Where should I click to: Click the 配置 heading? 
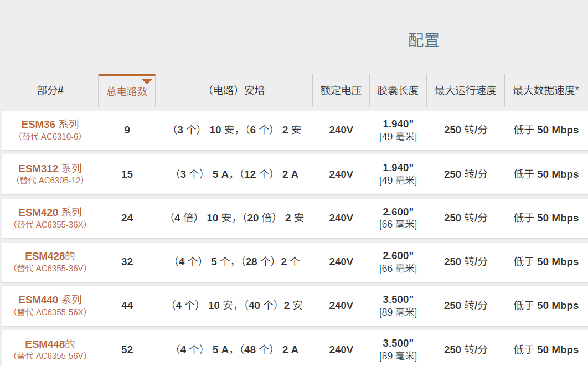(x=424, y=40)
